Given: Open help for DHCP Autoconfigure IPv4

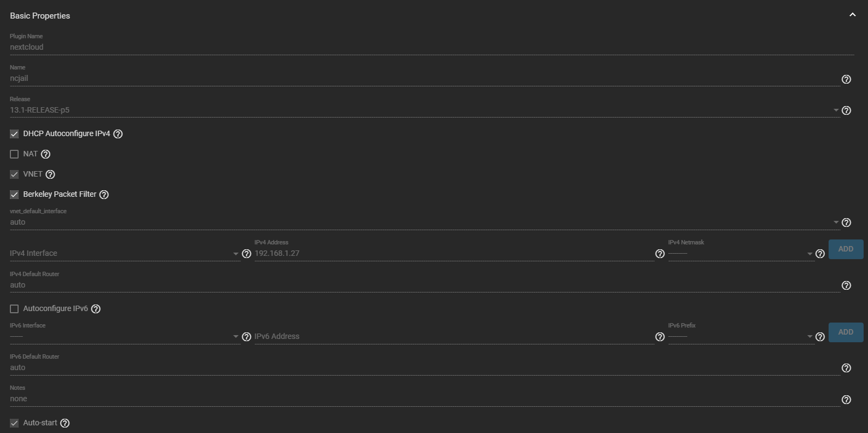Looking at the screenshot, I should (118, 134).
